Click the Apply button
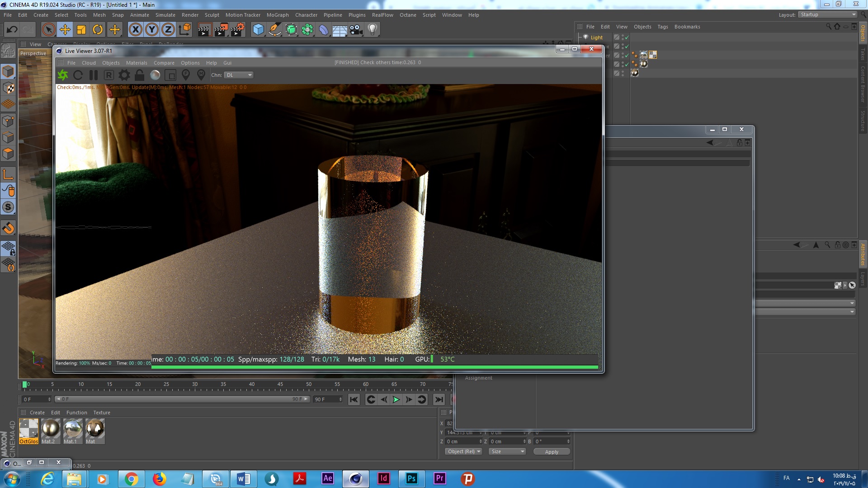Screen dimensions: 868x488 click(552, 451)
